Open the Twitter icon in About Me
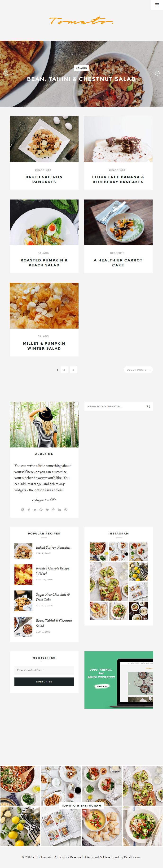Viewport: 163px width, 868px height. (x=35, y=509)
